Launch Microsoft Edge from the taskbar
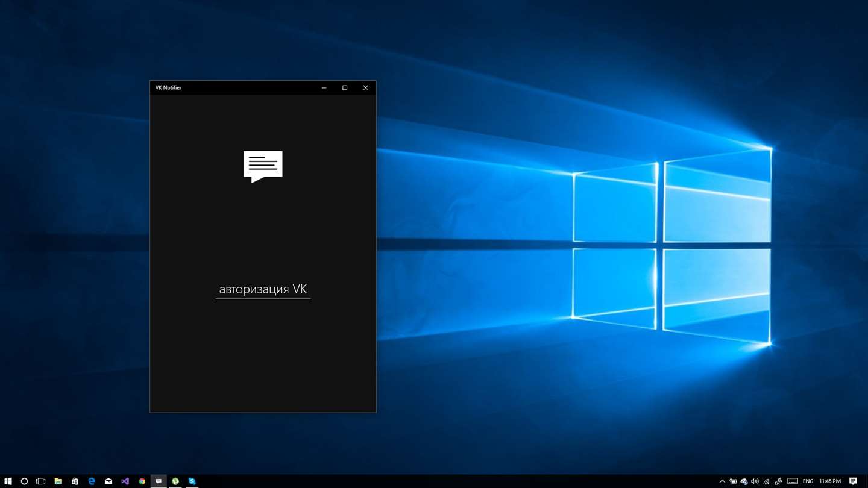This screenshot has width=868, height=488. pyautogui.click(x=92, y=481)
